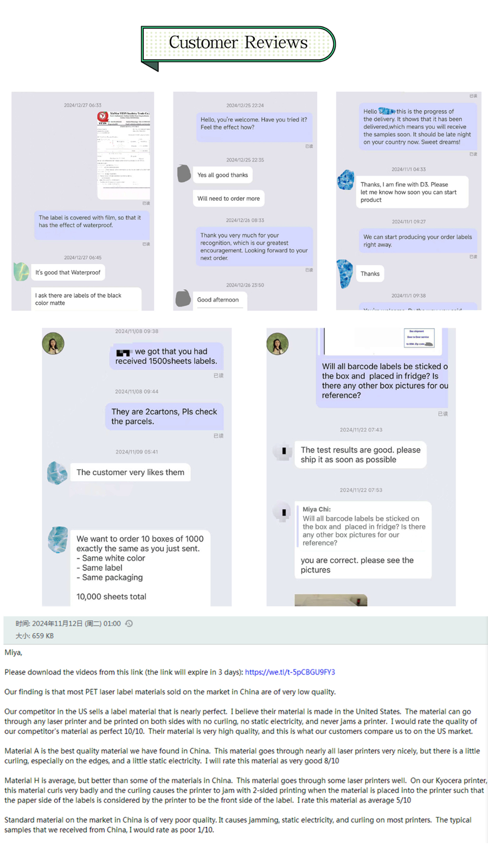Click the gray avatar next to "Good afternoon"
The height and width of the screenshot is (868, 488).
(183, 298)
